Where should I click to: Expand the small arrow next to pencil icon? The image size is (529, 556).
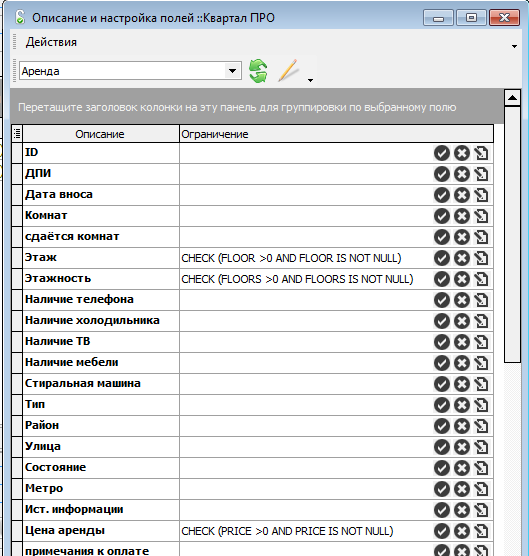[x=310, y=80]
